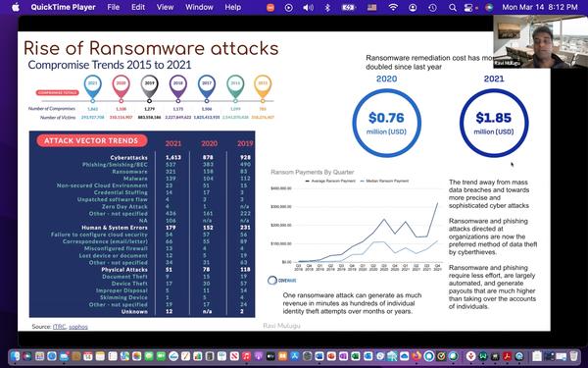Open Outlook from the Dock
Screen dimensions: 588x368
point(367,356)
